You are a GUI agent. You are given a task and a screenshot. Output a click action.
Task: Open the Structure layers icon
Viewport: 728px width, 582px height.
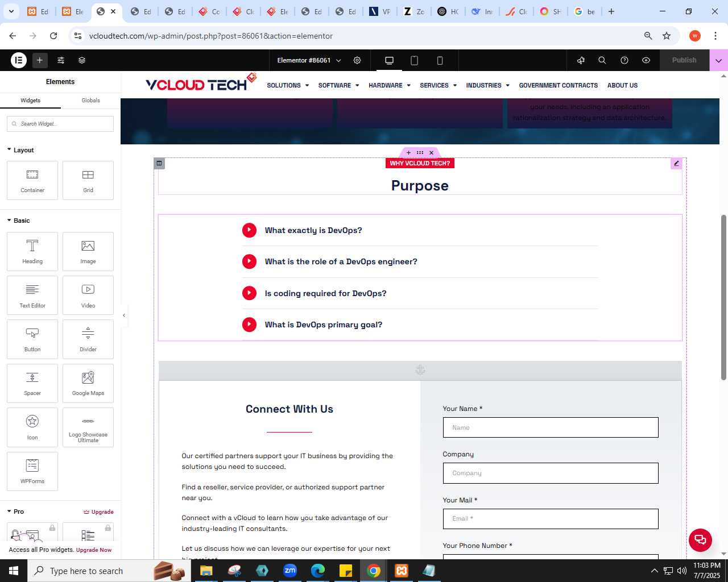click(x=82, y=60)
